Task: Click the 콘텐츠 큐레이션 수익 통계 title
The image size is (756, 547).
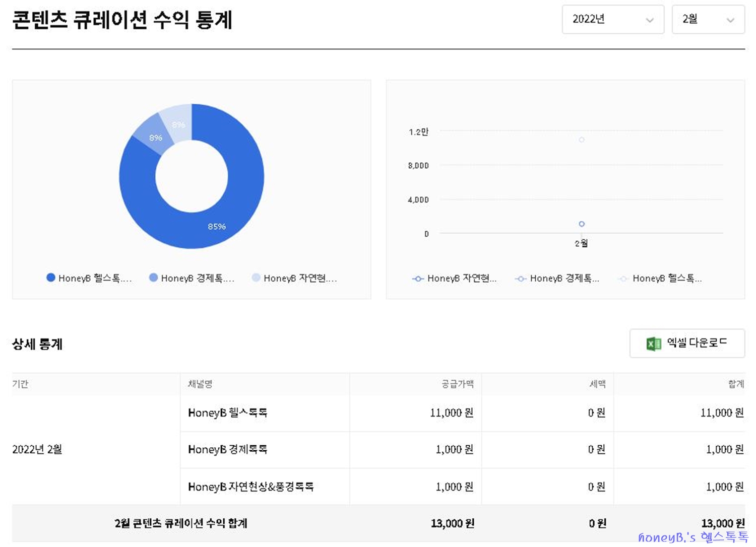Action: click(x=122, y=20)
